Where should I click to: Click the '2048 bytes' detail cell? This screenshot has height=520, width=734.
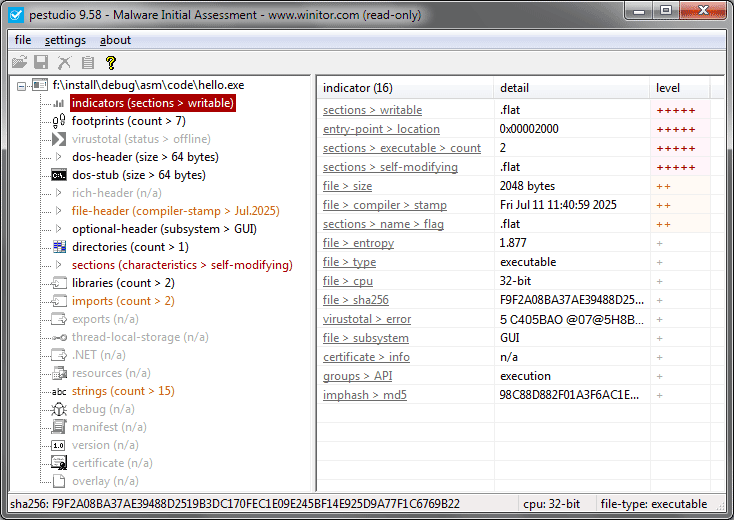pyautogui.click(x=527, y=186)
